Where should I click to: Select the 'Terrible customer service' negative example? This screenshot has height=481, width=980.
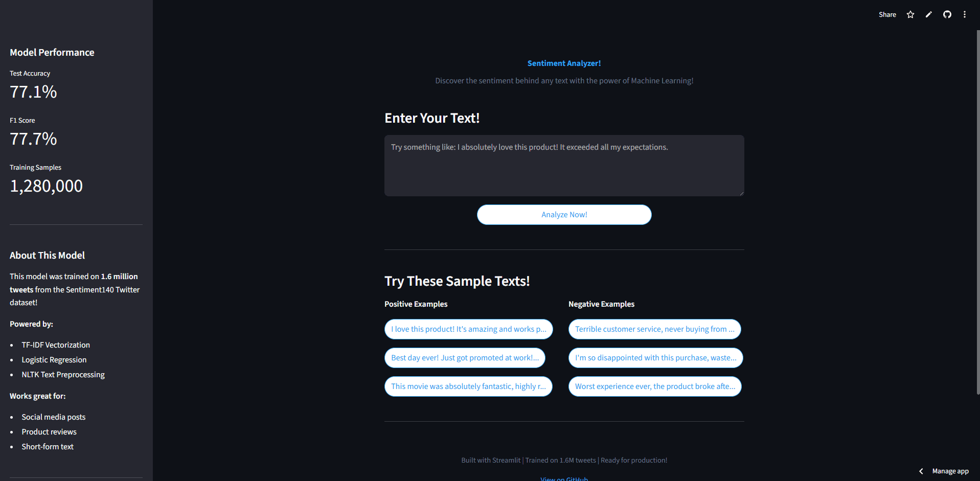(654, 329)
